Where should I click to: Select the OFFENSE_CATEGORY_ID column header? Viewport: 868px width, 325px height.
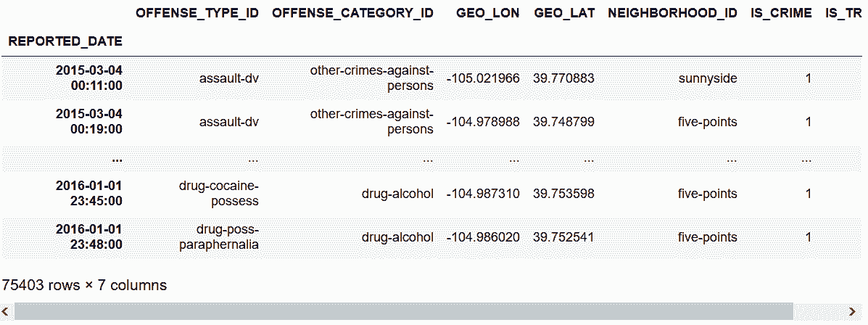click(352, 14)
